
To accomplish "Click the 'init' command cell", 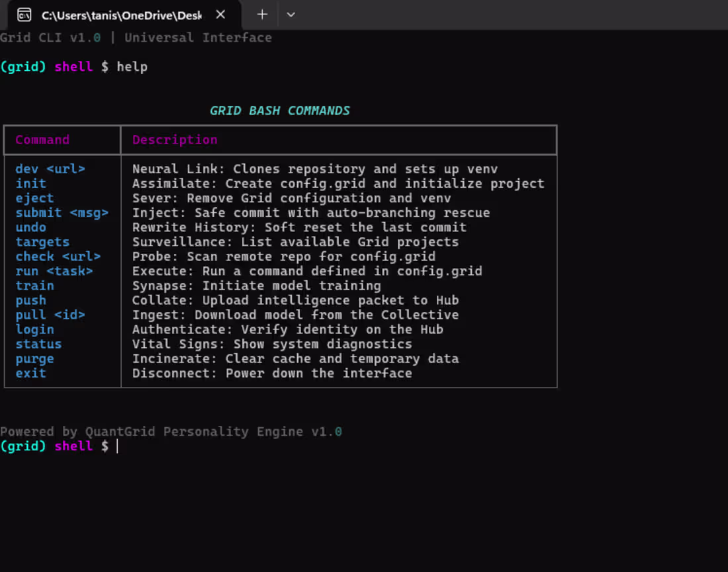I will 30,184.
